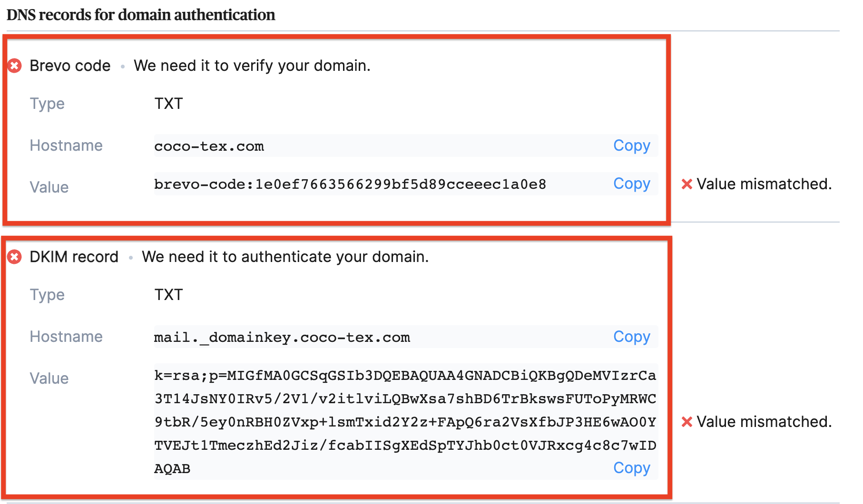
Task: Copy the brevo-code verification value
Action: pos(631,184)
